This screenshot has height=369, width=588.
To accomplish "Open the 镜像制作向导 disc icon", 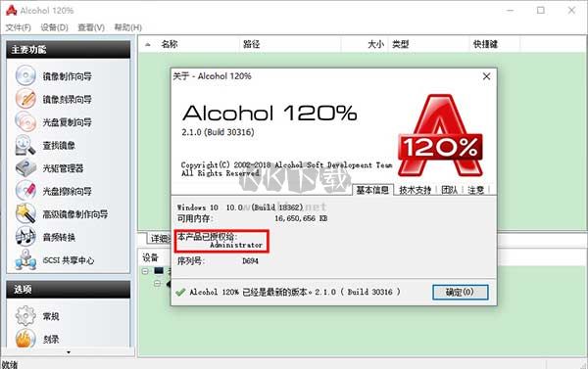I will tap(25, 75).
